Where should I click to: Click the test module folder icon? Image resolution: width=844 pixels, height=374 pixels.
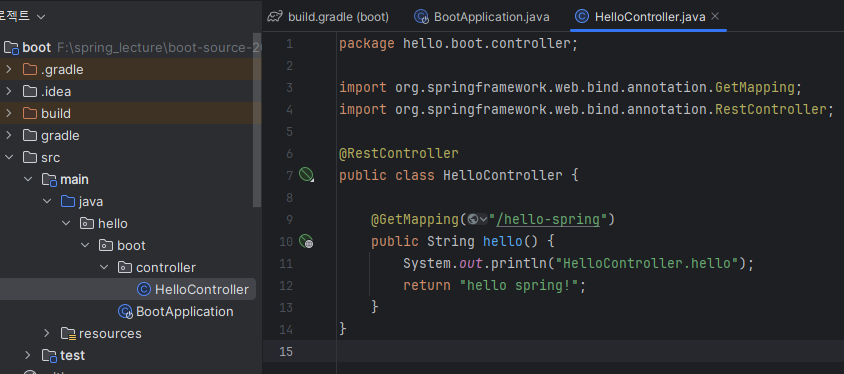pyautogui.click(x=50, y=356)
